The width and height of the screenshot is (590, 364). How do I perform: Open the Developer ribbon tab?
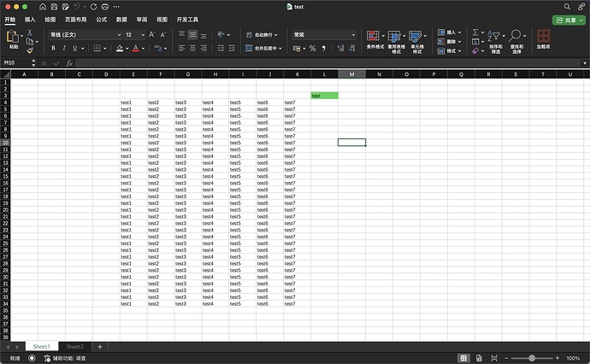tap(187, 20)
